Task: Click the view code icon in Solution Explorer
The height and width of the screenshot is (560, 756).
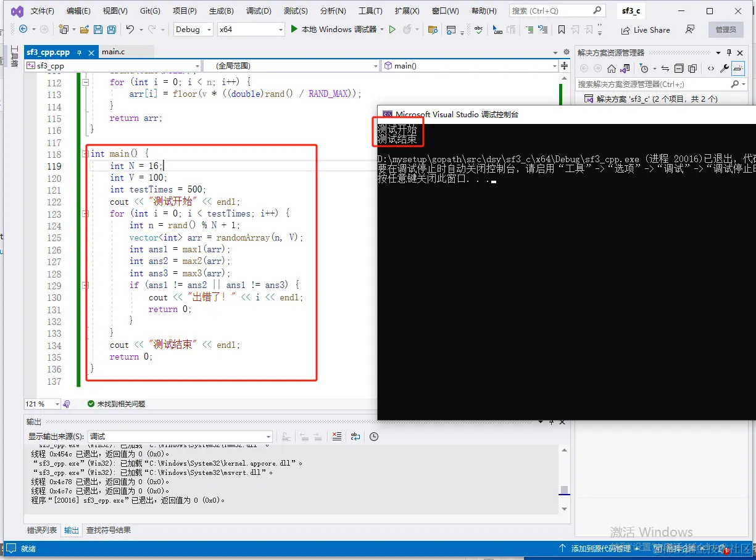Action: point(711,68)
